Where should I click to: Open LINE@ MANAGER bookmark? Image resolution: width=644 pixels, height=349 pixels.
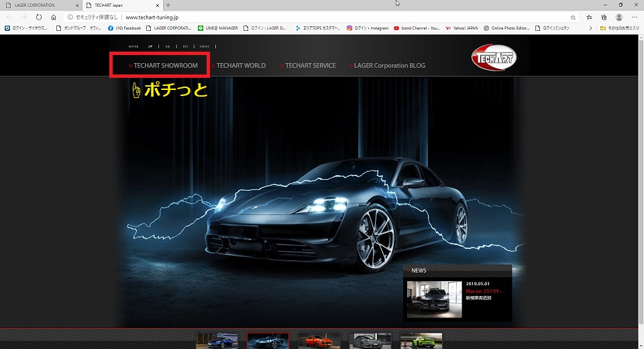coord(219,28)
